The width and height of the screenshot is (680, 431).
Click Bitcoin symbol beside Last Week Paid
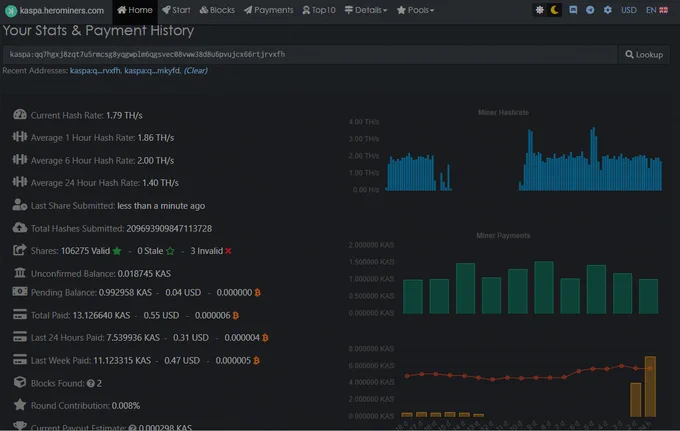pos(256,361)
